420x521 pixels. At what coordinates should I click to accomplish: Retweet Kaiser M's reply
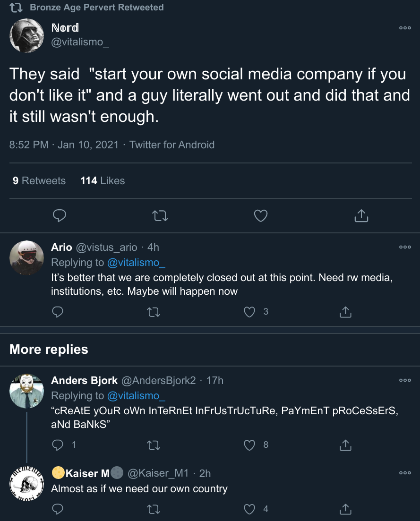tap(154, 509)
